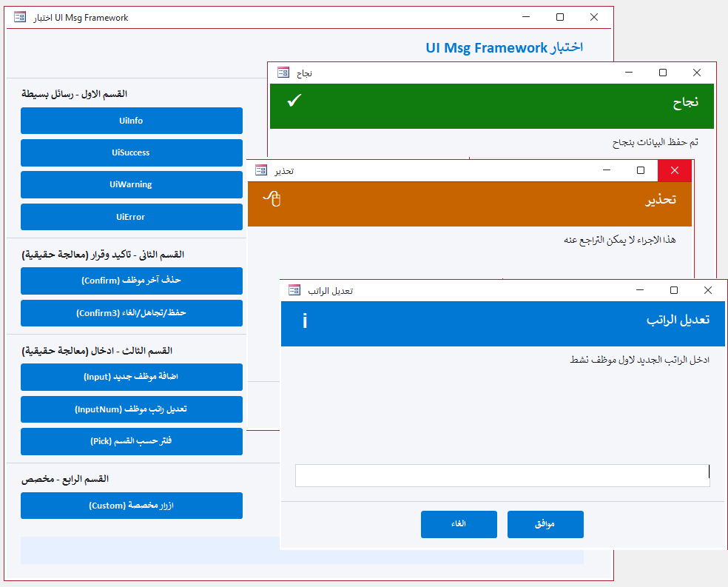
Task: Click the form icon in main window title bar
Action: [18, 16]
